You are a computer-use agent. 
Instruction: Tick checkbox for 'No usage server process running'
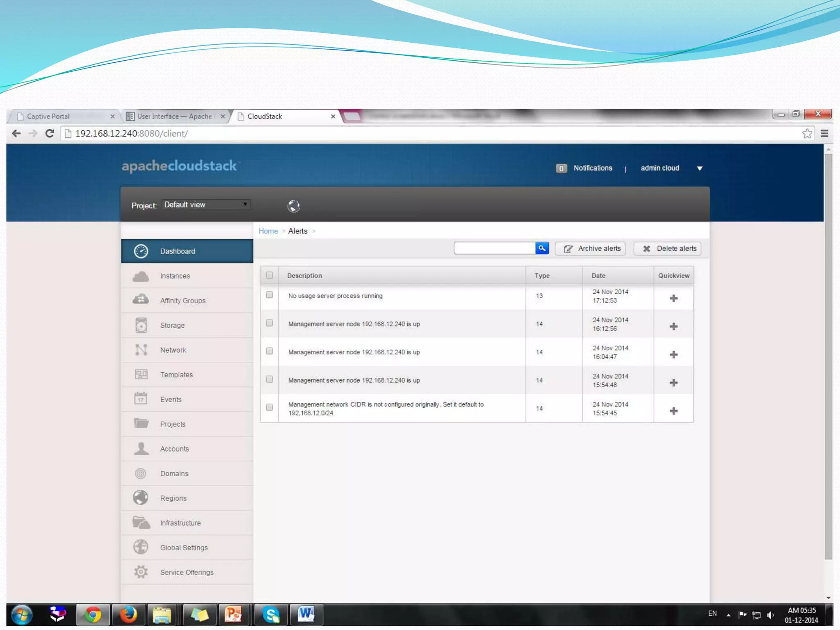coord(269,295)
